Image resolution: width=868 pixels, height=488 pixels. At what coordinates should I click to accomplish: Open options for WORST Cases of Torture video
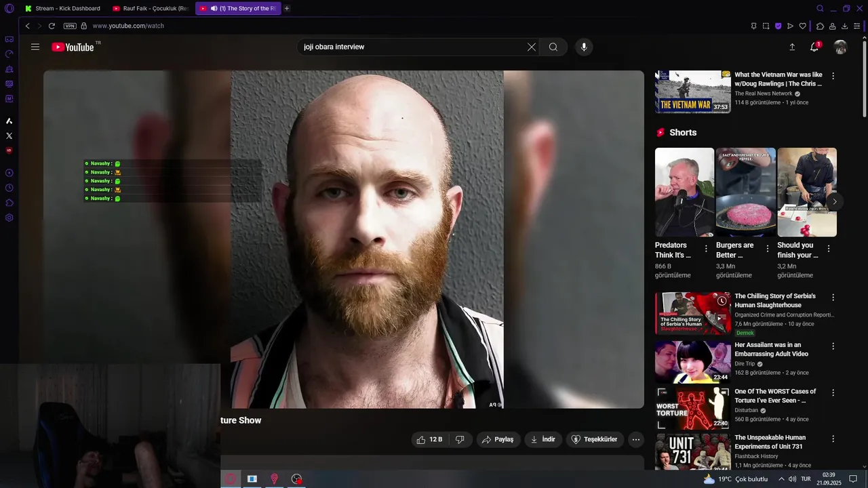click(833, 392)
